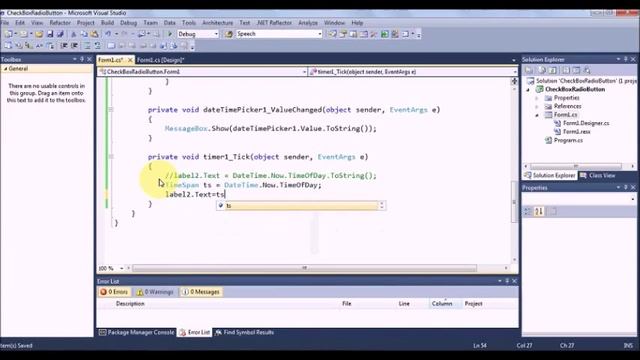Viewport: 640px width, 360px height.
Task: Collapse the General group in Toolbox
Action: tap(5, 69)
